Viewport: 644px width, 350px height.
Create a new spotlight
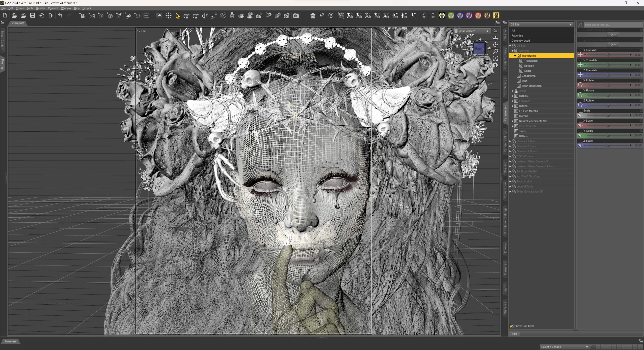(x=119, y=16)
